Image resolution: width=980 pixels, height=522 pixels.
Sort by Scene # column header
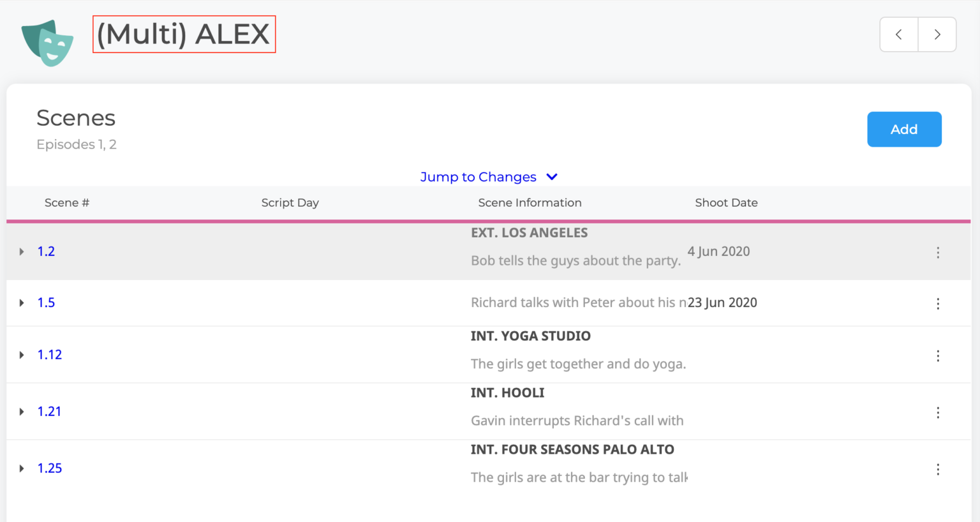coord(67,203)
